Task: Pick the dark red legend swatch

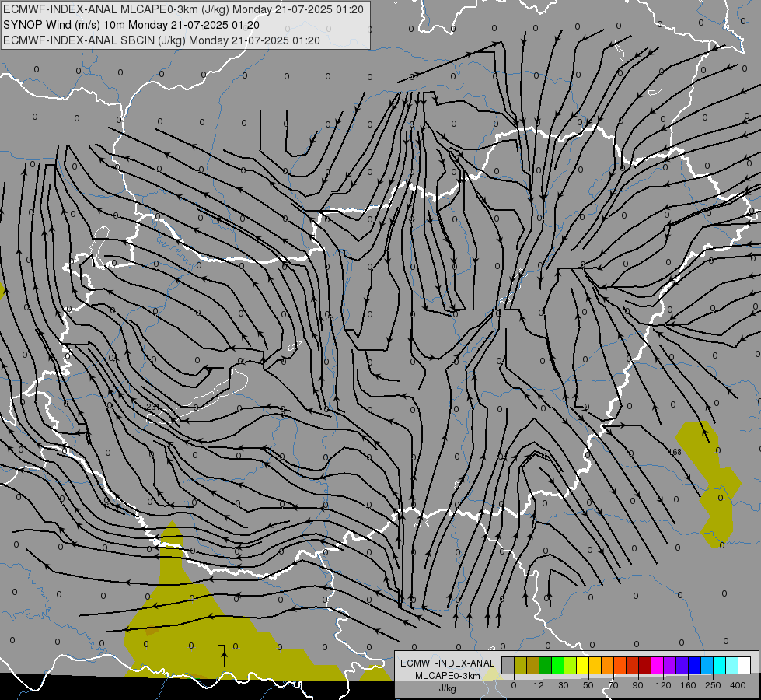Action: tap(645, 665)
